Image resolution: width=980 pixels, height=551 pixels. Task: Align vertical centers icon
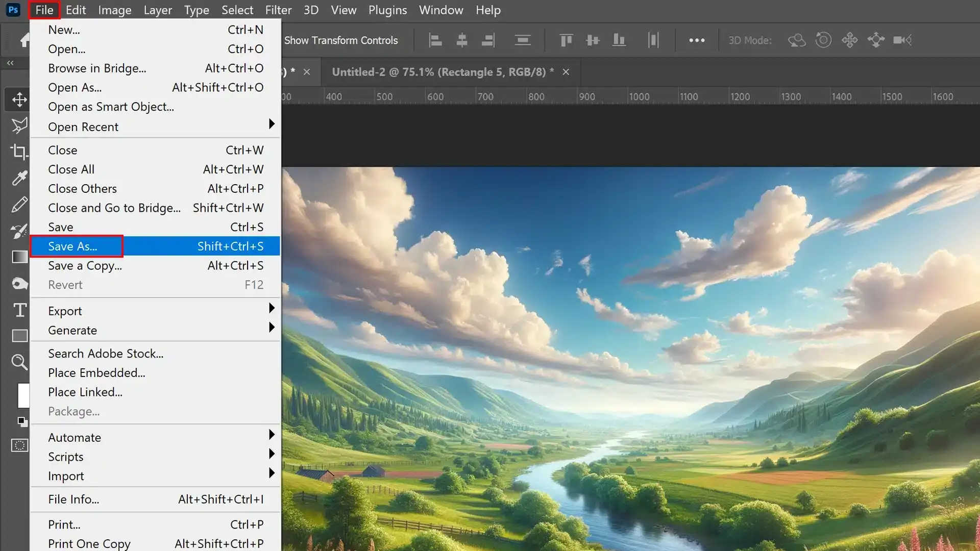[x=593, y=40]
